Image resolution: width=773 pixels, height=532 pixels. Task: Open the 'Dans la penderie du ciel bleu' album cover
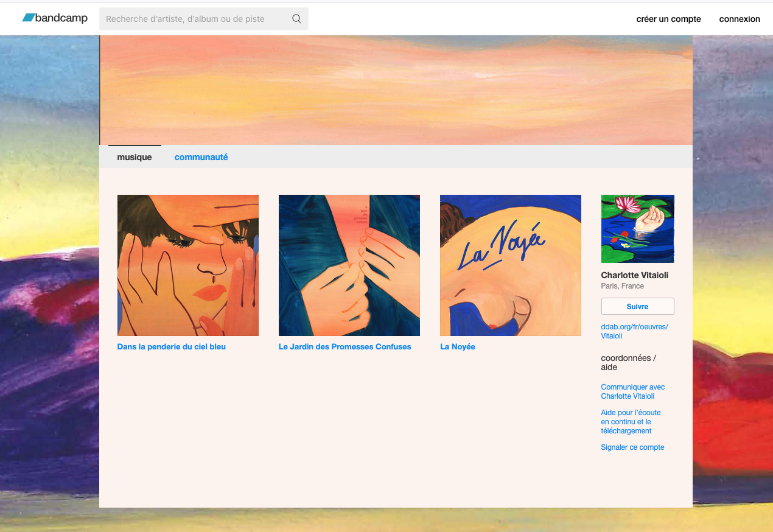[188, 265]
